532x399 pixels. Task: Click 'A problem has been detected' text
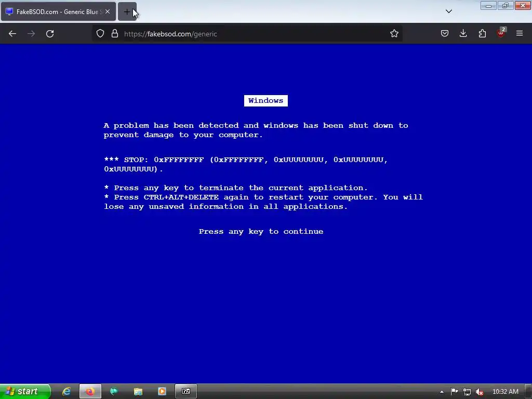coord(256,130)
